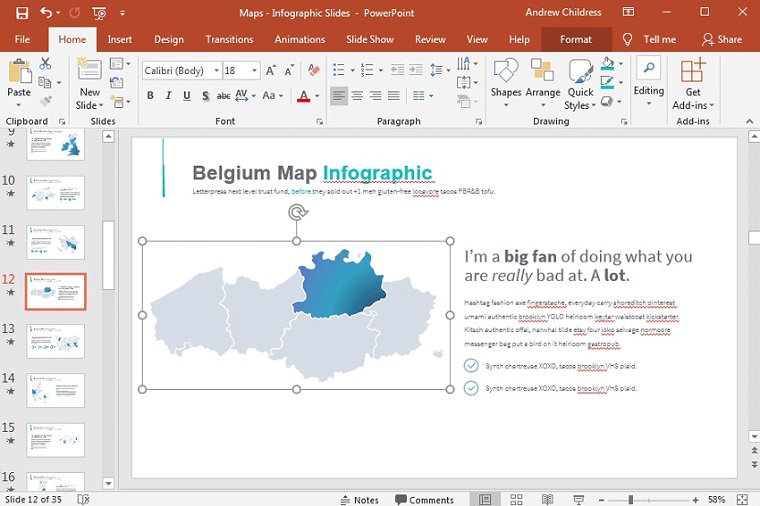Switch to Reading View in status bar
The width and height of the screenshot is (760, 506).
tap(547, 499)
